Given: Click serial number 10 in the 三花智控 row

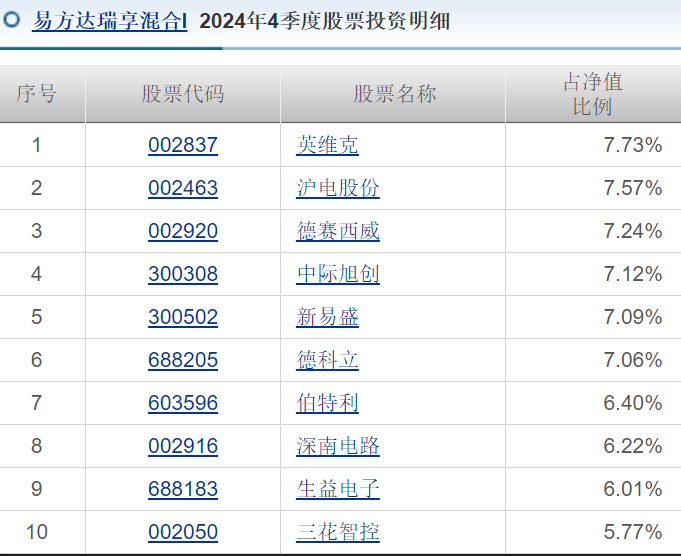Looking at the screenshot, I should (x=36, y=532).
